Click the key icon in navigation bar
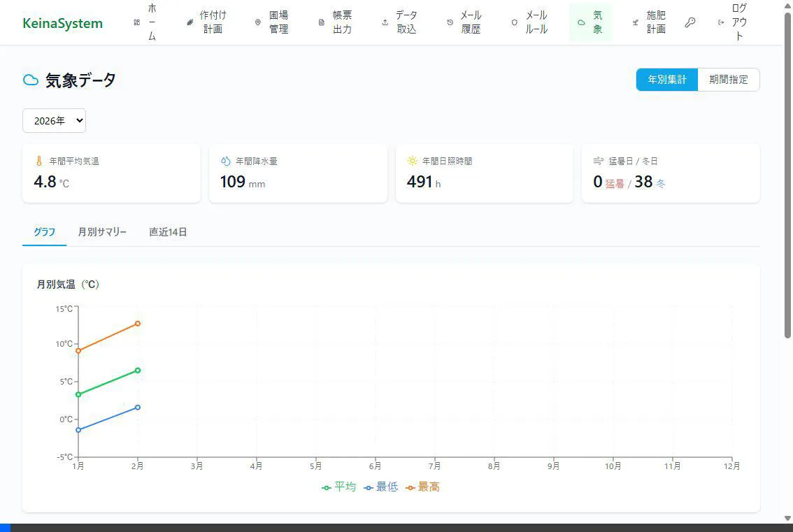The width and height of the screenshot is (793, 532). pyautogui.click(x=690, y=22)
